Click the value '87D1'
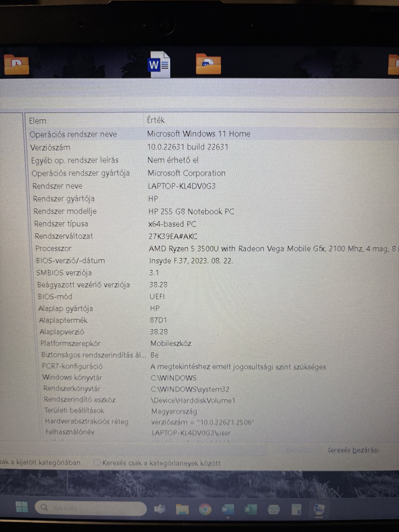This screenshot has height=532, width=399. [x=158, y=320]
